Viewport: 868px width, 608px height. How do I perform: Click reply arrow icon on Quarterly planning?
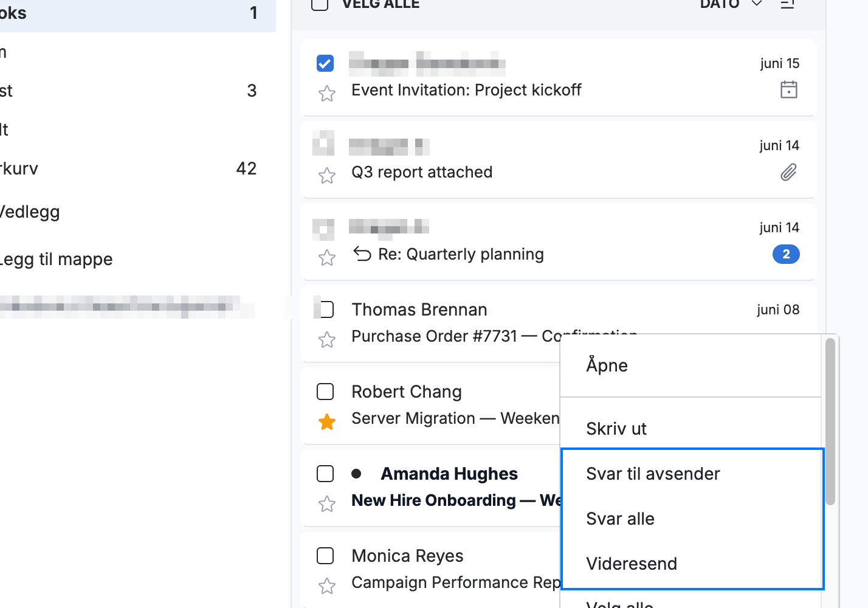click(x=362, y=254)
